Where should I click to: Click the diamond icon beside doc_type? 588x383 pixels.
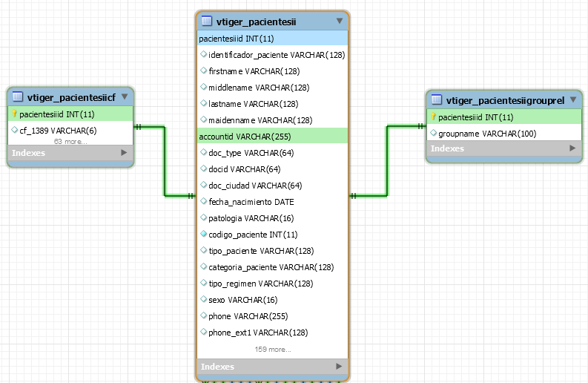coord(204,152)
